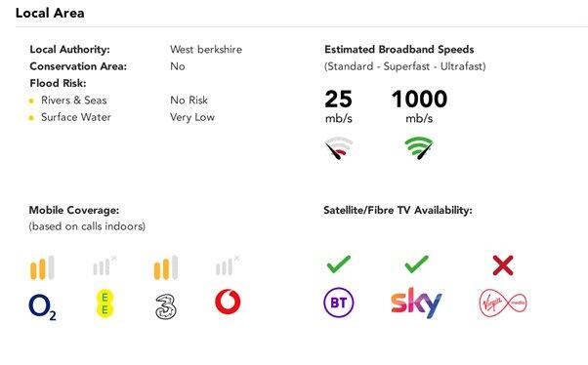Click the Local Area heading
This screenshot has width=588, height=365.
[x=50, y=13]
